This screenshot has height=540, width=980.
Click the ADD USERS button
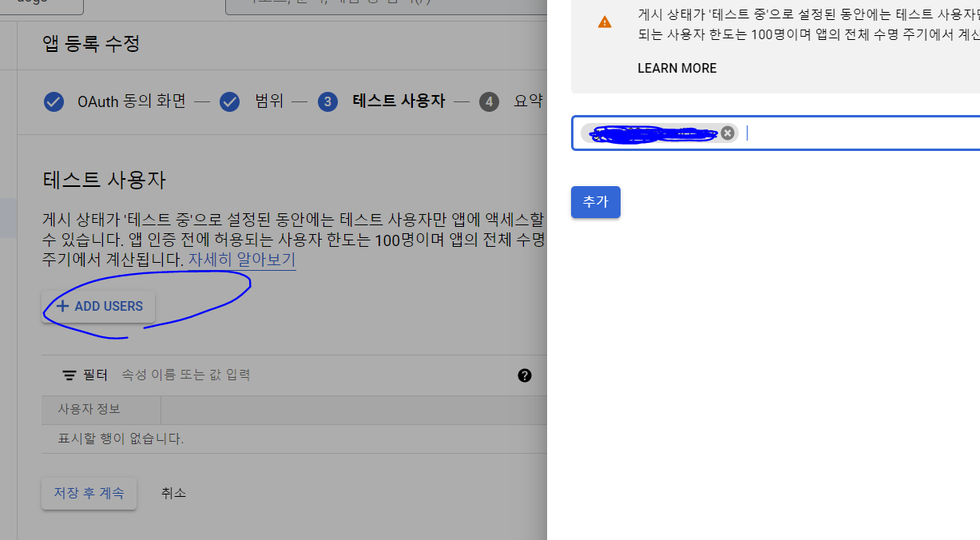(98, 307)
